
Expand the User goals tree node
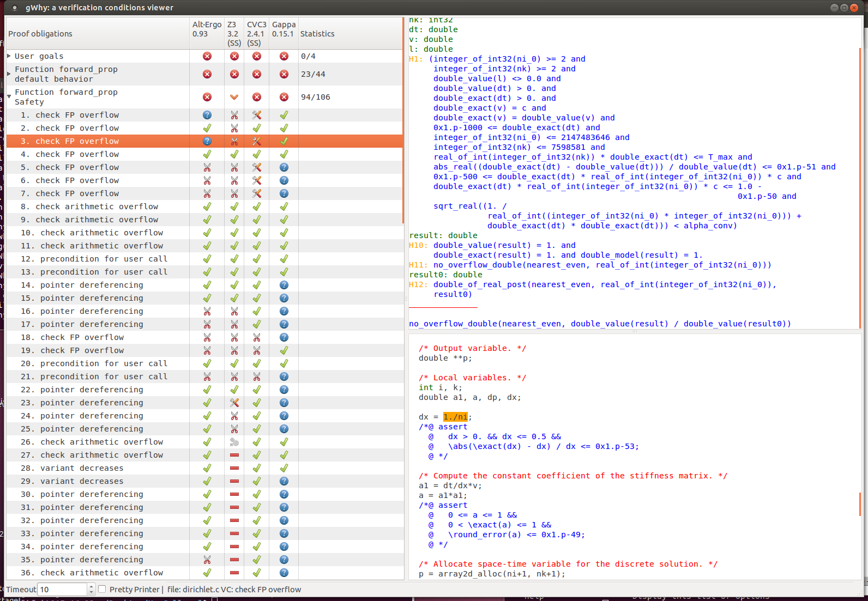[9, 56]
